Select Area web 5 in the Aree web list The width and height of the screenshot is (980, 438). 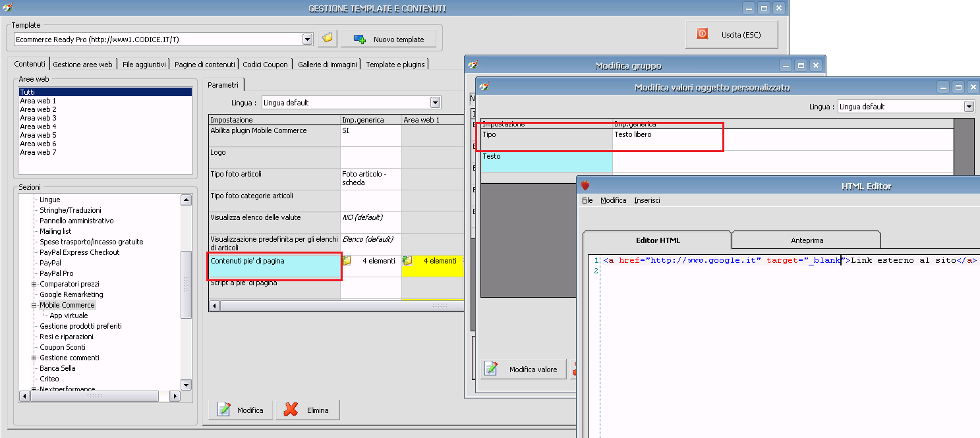38,135
